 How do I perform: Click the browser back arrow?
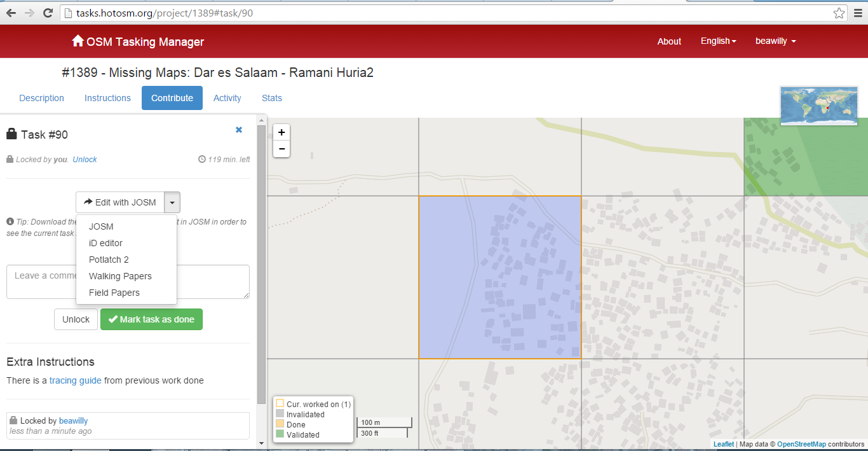click(x=11, y=13)
